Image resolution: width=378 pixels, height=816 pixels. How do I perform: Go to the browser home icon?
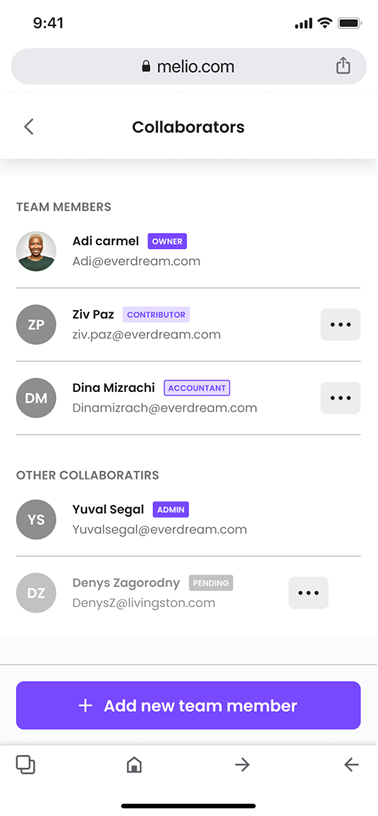tap(134, 764)
